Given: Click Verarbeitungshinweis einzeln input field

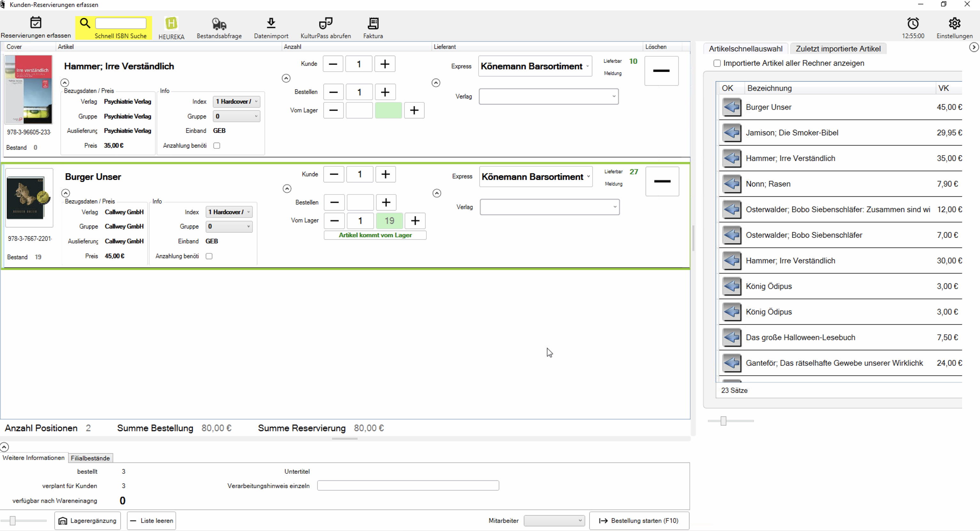Looking at the screenshot, I should tap(408, 486).
